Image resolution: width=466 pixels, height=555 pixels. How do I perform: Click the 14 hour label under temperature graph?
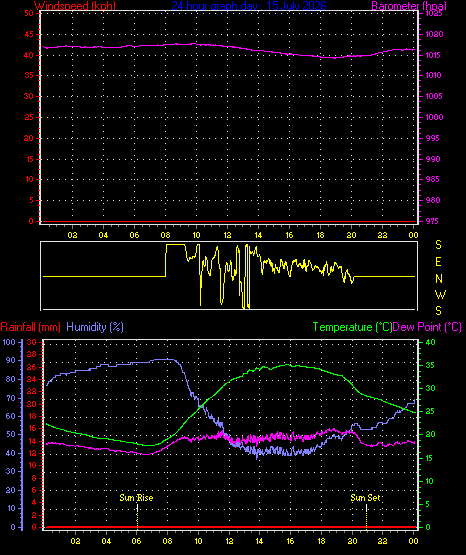pyautogui.click(x=259, y=541)
